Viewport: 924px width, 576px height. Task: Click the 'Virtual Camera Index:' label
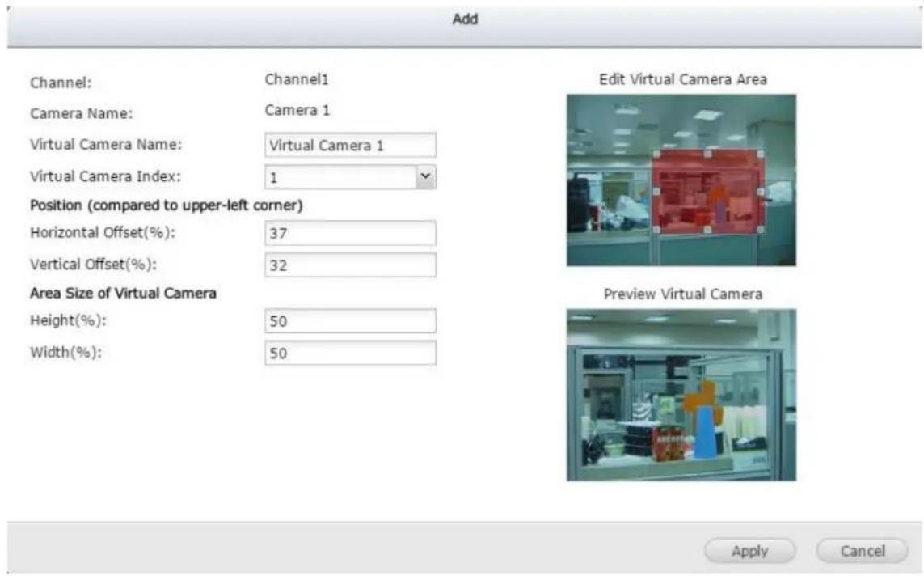coord(105,176)
